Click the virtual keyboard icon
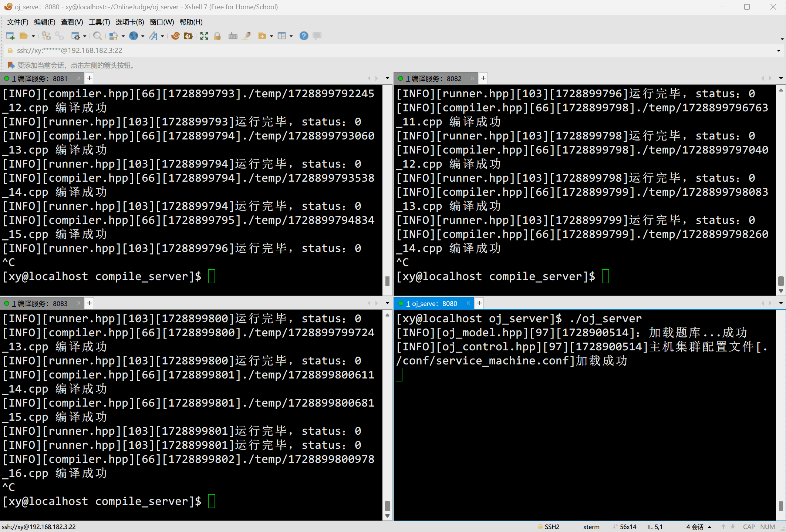786x532 pixels. coord(233,36)
